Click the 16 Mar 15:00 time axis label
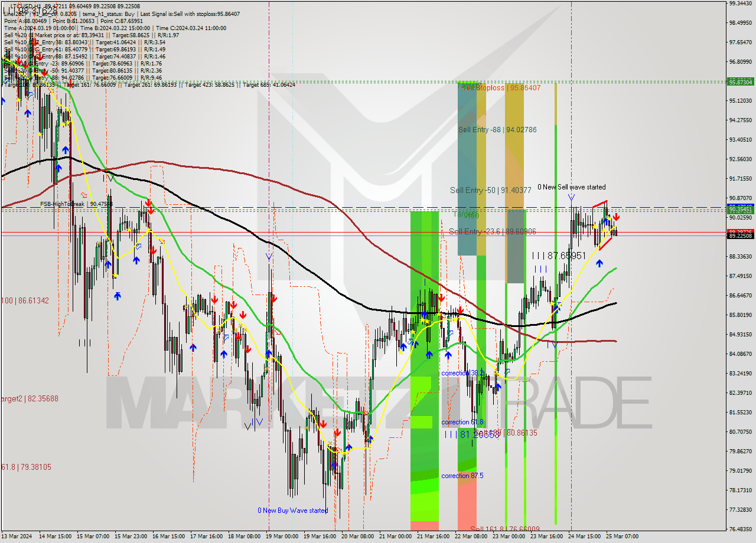 (x=169, y=537)
